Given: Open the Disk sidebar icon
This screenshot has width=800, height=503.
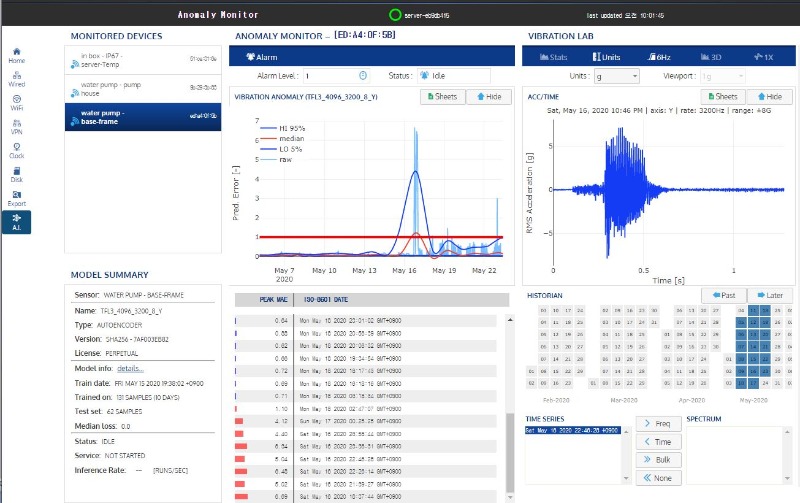Looking at the screenshot, I should [x=16, y=174].
